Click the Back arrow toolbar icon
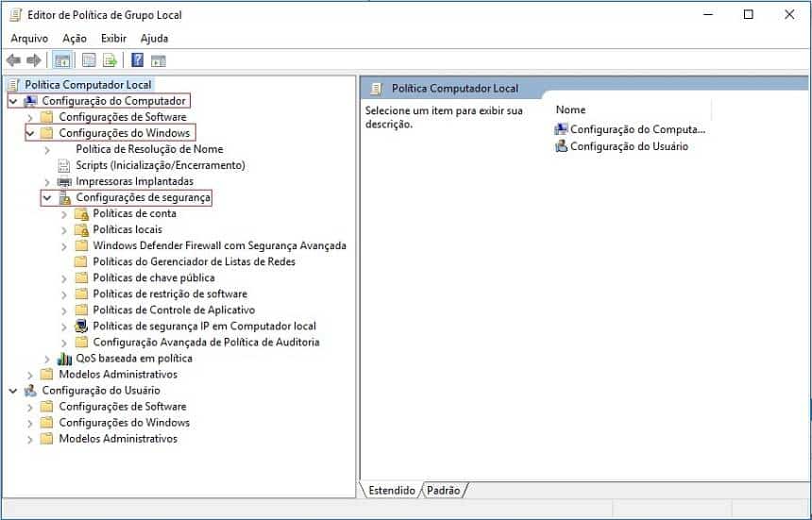This screenshot has height=520, width=812. (14, 60)
